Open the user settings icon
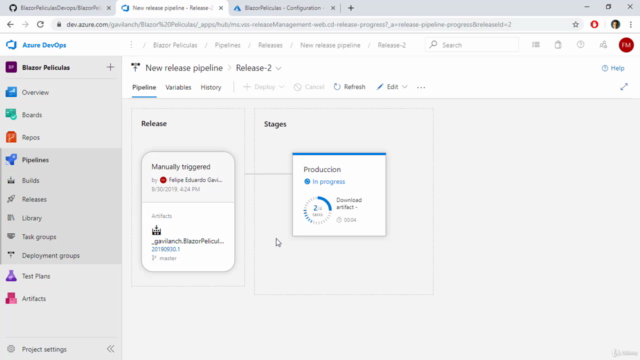640x360 pixels. (603, 45)
